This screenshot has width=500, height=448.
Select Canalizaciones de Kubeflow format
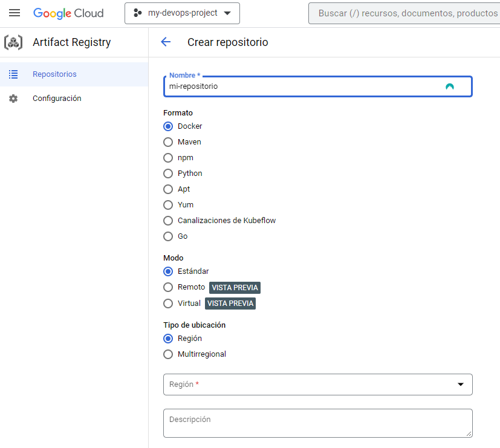pyautogui.click(x=168, y=221)
